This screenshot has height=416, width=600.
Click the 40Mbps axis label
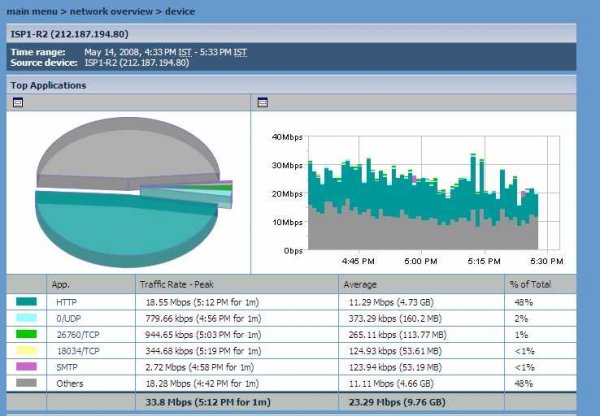point(287,137)
